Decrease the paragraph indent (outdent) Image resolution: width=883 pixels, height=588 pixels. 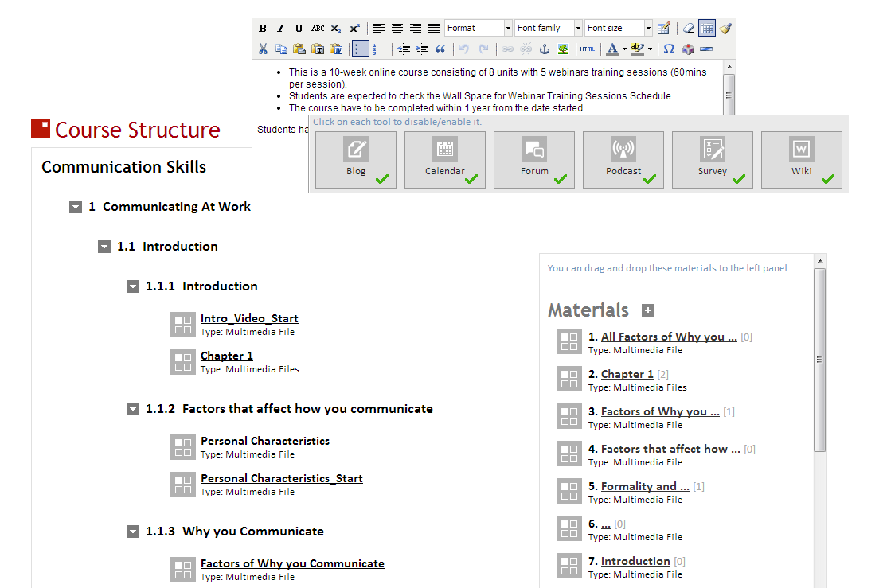pyautogui.click(x=404, y=49)
